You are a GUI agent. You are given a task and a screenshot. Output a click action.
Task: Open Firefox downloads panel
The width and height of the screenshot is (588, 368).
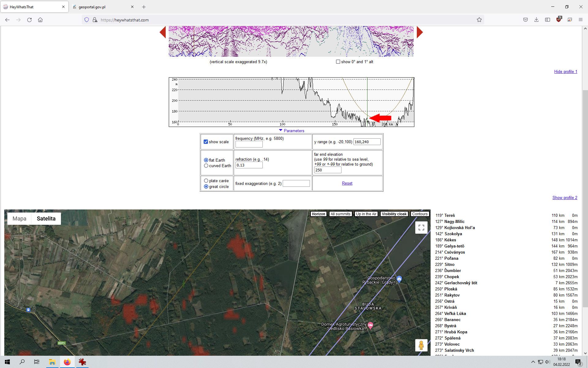536,20
